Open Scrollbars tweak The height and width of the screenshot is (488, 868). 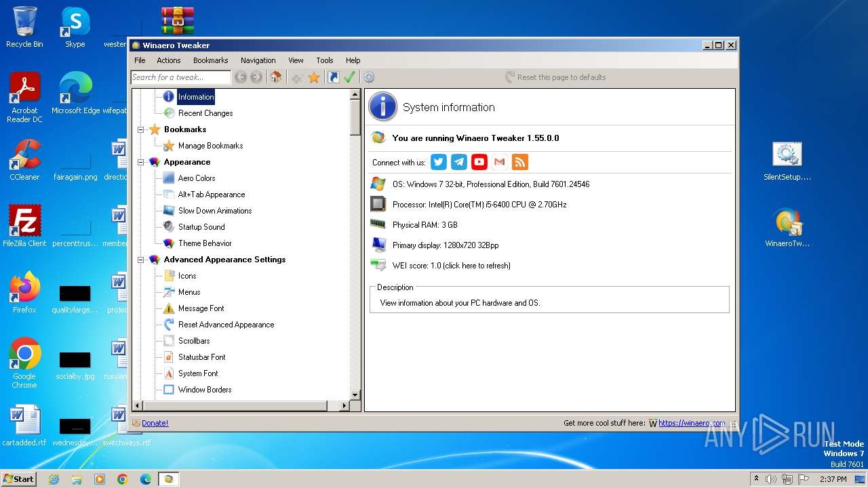pyautogui.click(x=194, y=341)
